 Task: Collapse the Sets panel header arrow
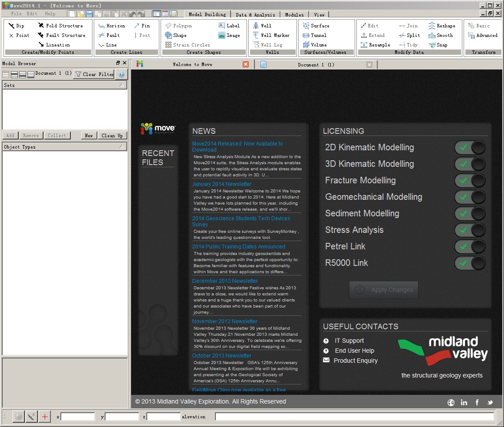(x=122, y=85)
